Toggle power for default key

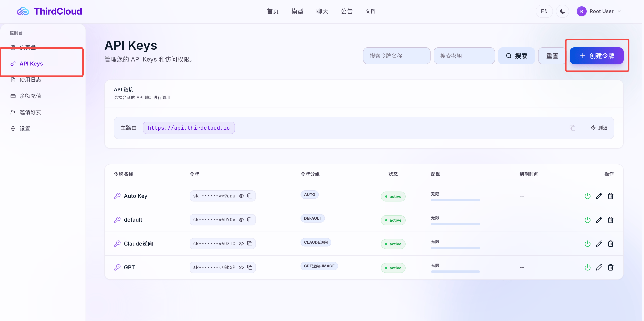click(587, 220)
